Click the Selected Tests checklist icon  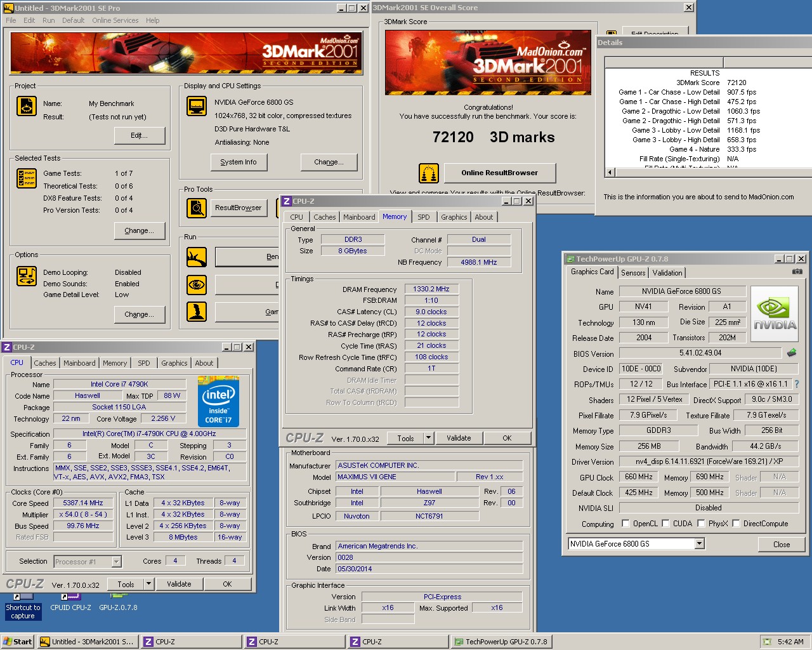click(26, 178)
